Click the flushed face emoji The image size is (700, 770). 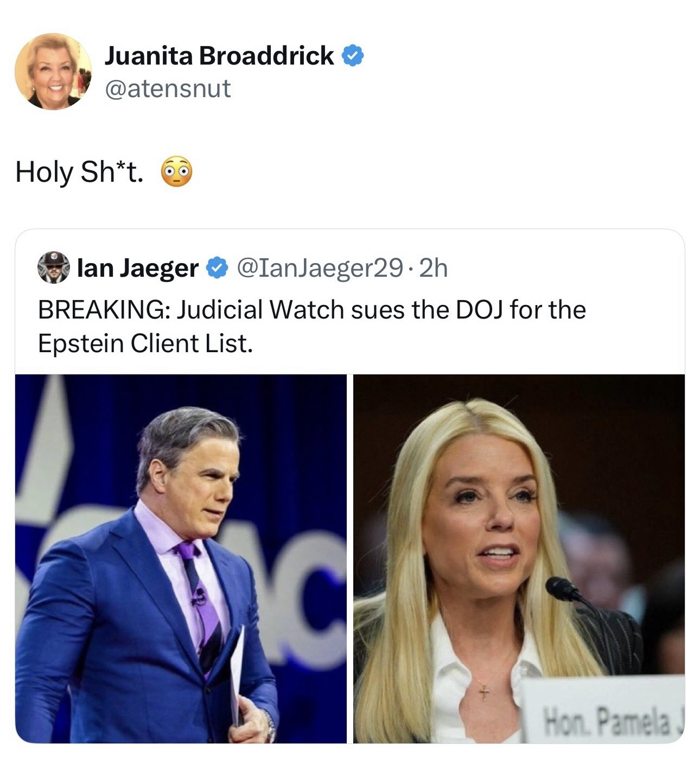click(x=176, y=172)
